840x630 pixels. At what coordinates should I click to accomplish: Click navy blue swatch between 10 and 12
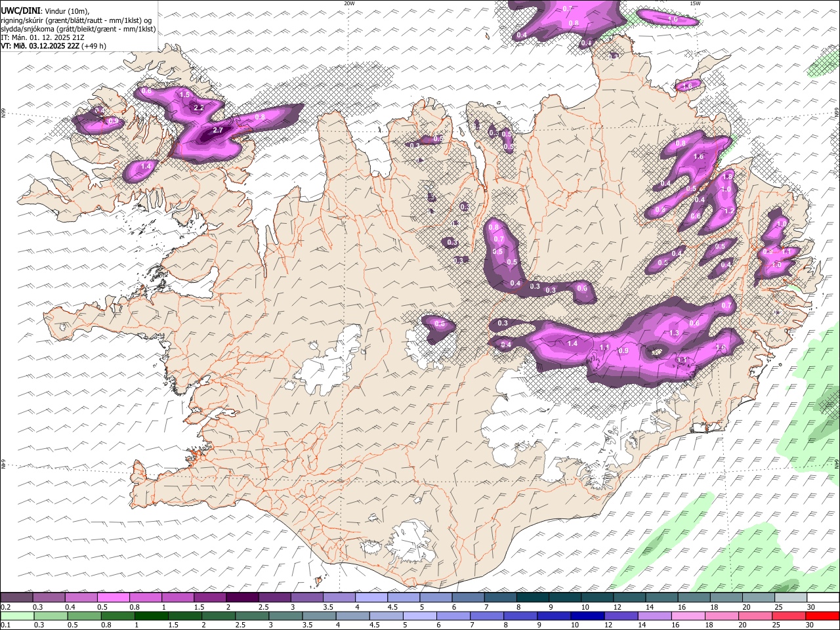(587, 616)
